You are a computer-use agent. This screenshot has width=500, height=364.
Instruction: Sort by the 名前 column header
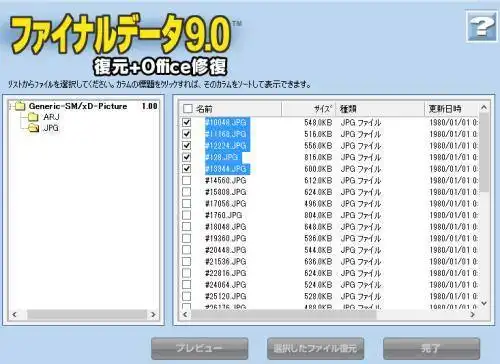[230, 109]
